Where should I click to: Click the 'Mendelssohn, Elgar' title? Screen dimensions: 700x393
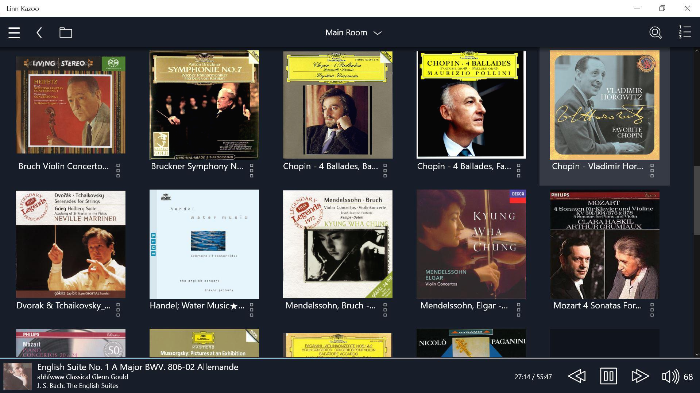tap(464, 305)
